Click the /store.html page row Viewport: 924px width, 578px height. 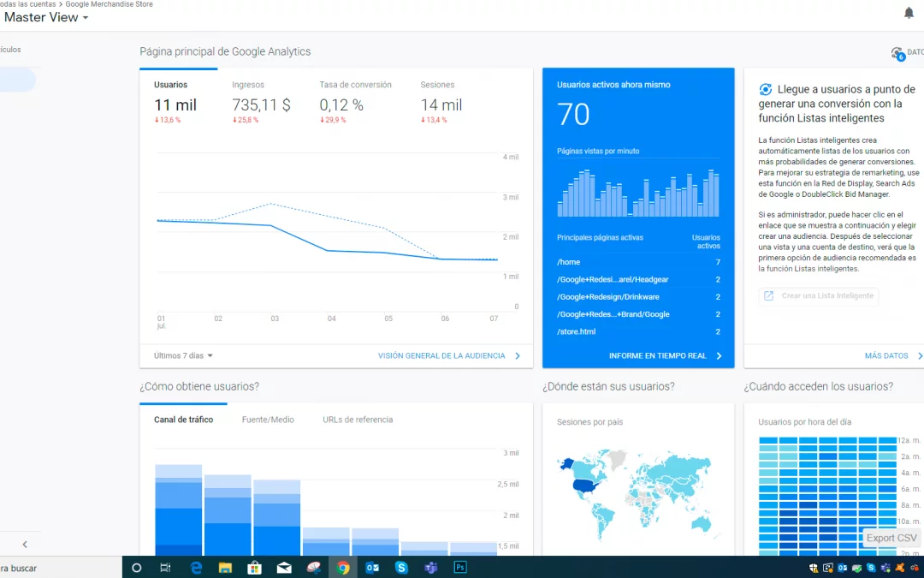[638, 331]
